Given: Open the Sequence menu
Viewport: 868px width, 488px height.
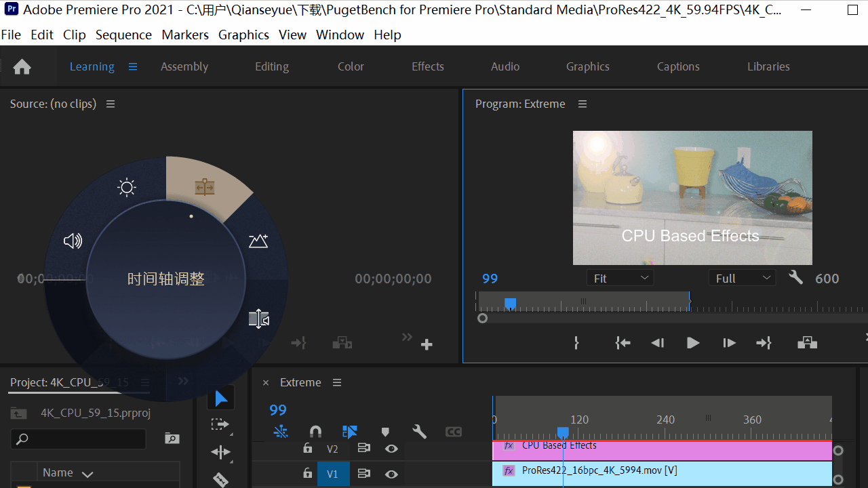Looking at the screenshot, I should click(123, 35).
